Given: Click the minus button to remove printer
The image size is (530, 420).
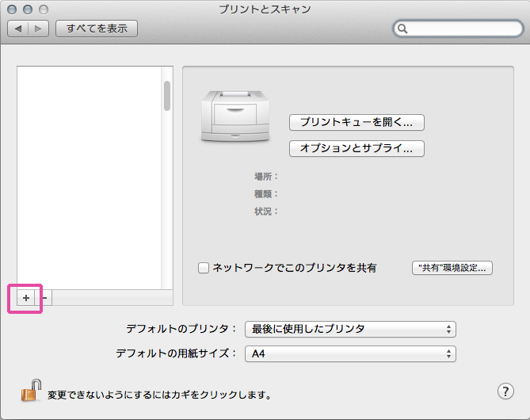Looking at the screenshot, I should coord(44,297).
